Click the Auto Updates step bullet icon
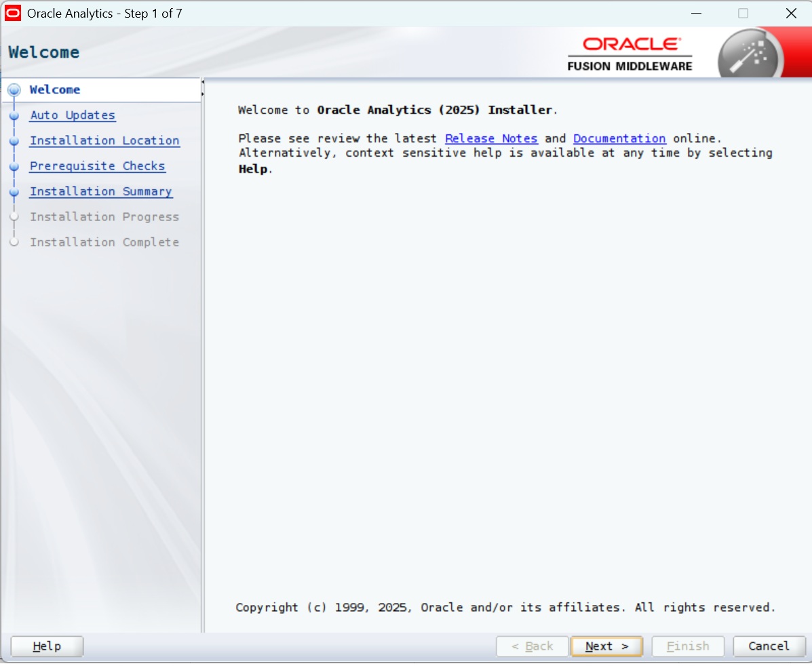This screenshot has height=666, width=812. tap(14, 115)
